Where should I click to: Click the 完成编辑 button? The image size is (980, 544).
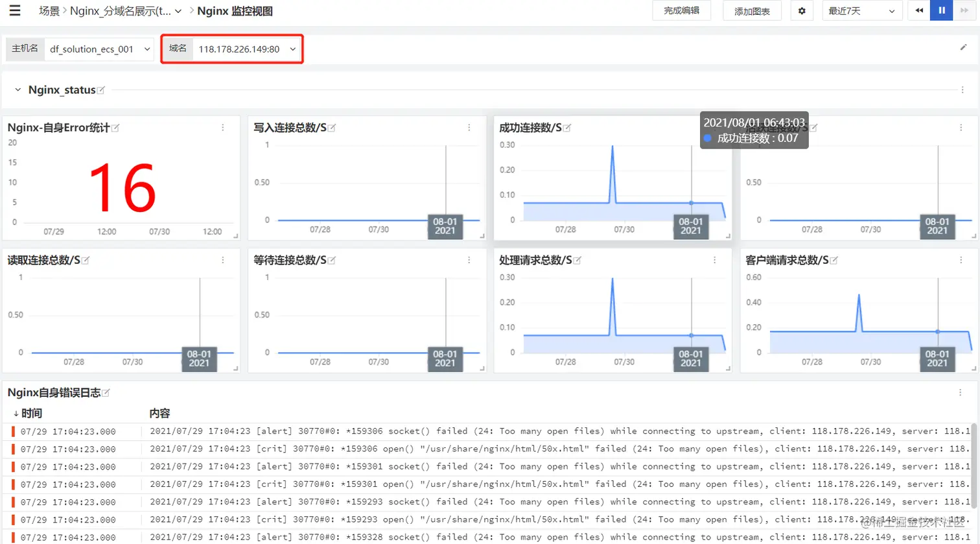[x=681, y=10]
